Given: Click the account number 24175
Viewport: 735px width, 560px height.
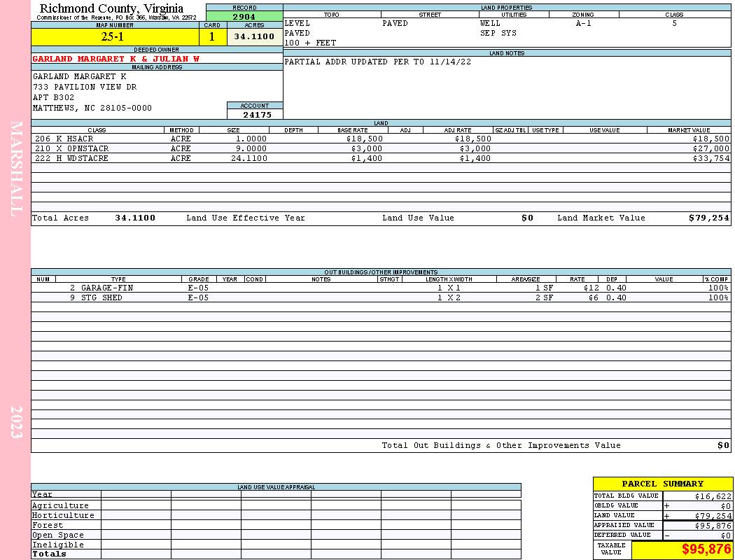Looking at the screenshot, I should (x=257, y=115).
